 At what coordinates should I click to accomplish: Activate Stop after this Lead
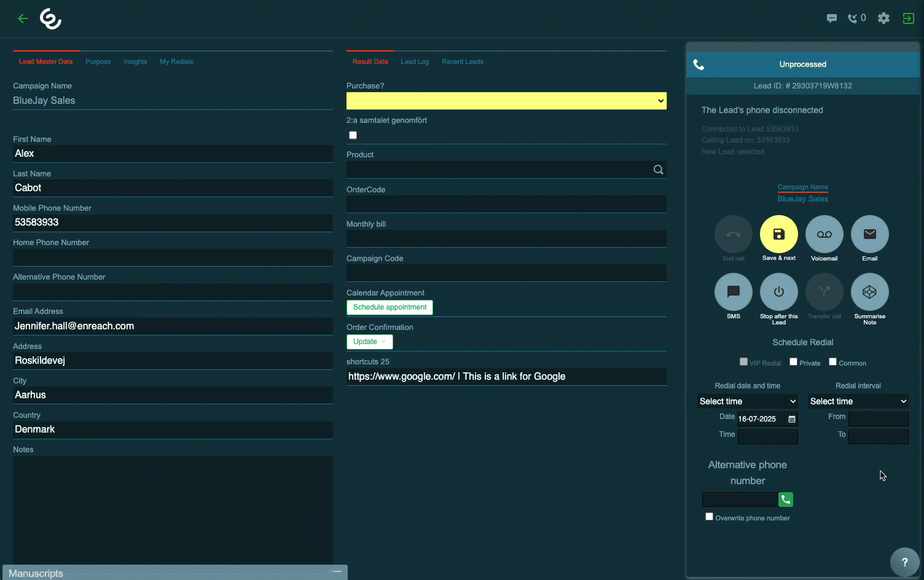(778, 292)
